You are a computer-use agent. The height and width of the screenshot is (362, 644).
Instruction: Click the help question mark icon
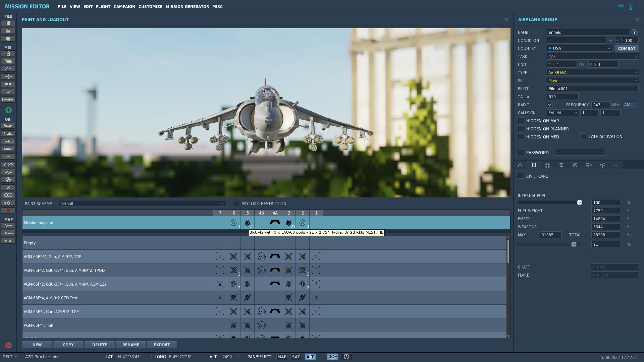[635, 33]
